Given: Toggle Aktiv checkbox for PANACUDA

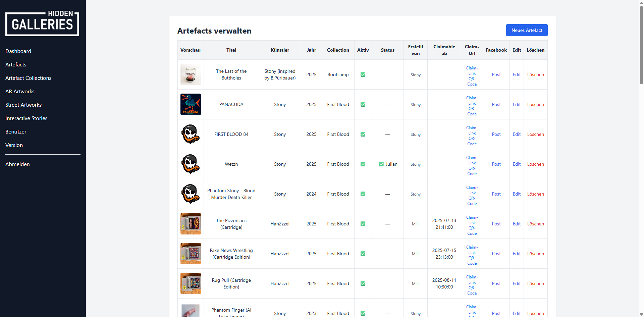Looking at the screenshot, I should [x=363, y=104].
